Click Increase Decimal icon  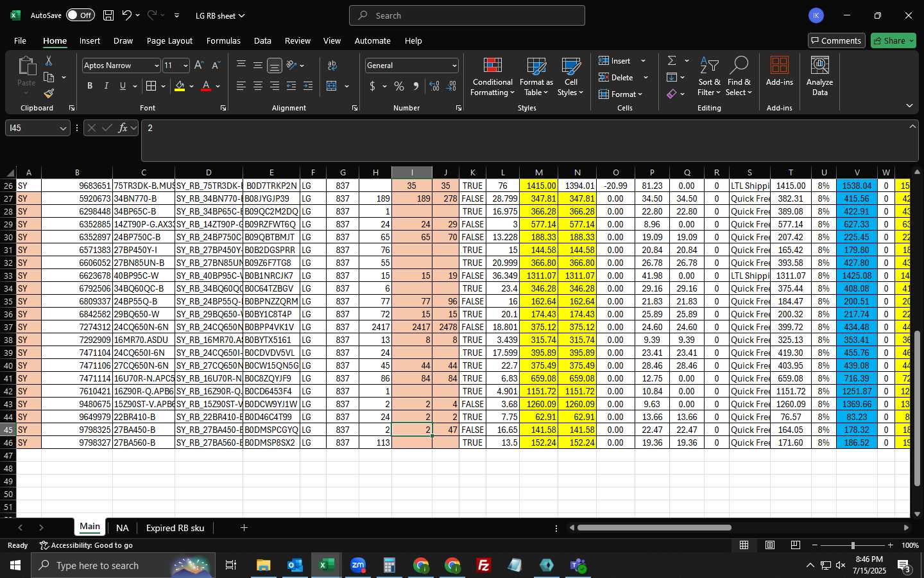click(x=434, y=86)
